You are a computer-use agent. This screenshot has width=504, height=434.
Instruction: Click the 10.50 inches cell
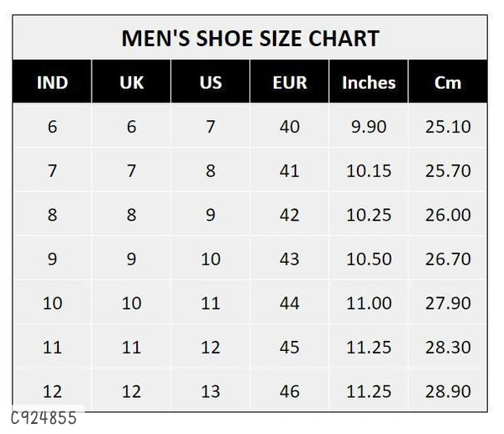368,259
